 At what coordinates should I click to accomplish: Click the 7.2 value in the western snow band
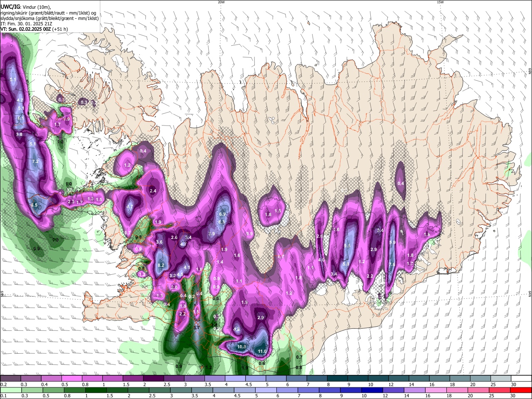click(35, 161)
